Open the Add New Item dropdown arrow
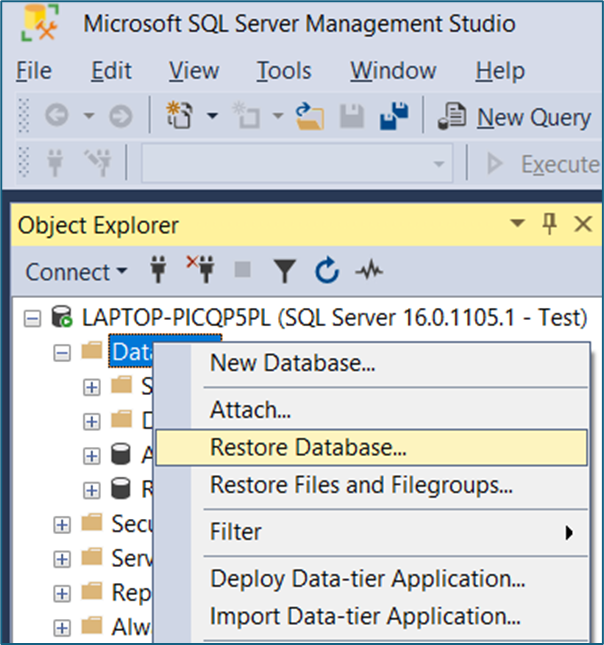 pos(278,116)
